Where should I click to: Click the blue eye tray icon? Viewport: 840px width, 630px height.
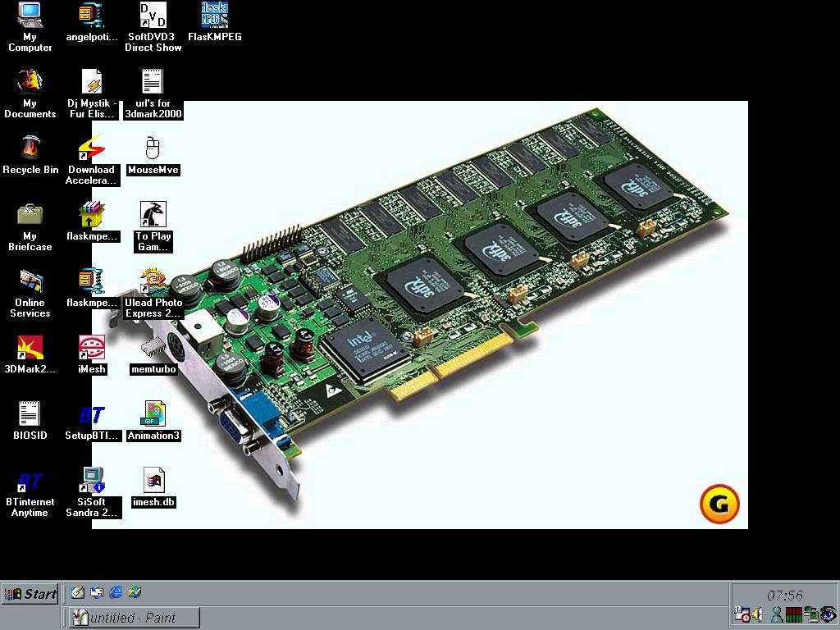[827, 614]
